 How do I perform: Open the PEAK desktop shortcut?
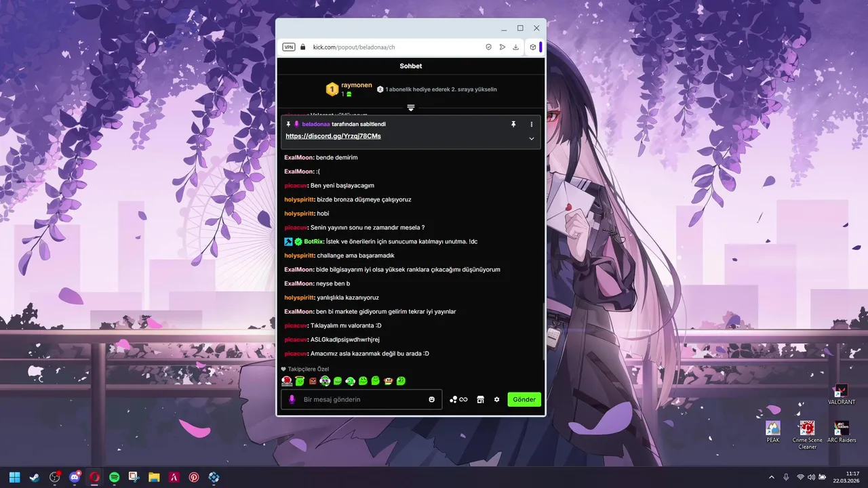click(773, 432)
